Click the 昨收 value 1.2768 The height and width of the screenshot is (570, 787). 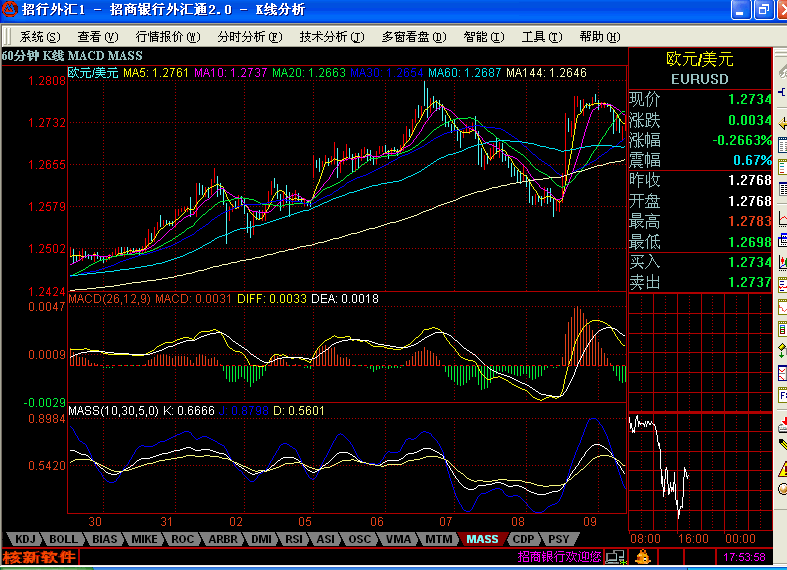click(749, 180)
